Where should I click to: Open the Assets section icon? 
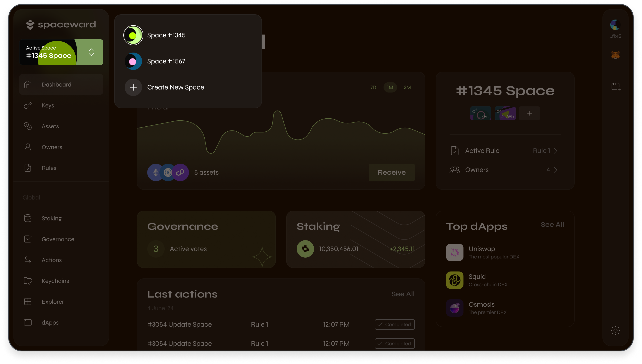[28, 126]
